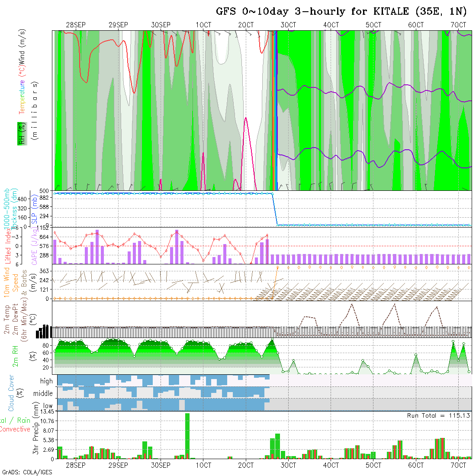
Task: Click the chart title mentioning KITALE
Action: (341, 11)
